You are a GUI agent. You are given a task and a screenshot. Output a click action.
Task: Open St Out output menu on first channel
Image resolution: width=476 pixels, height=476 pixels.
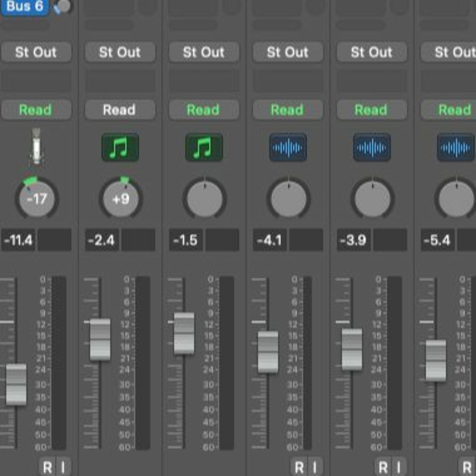pos(36,52)
